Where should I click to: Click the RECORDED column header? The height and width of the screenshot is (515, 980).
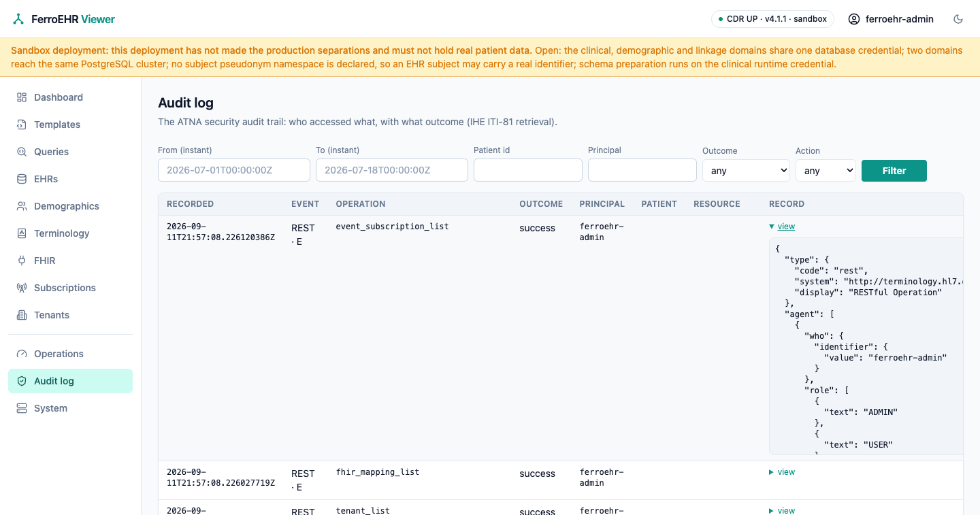(x=191, y=204)
